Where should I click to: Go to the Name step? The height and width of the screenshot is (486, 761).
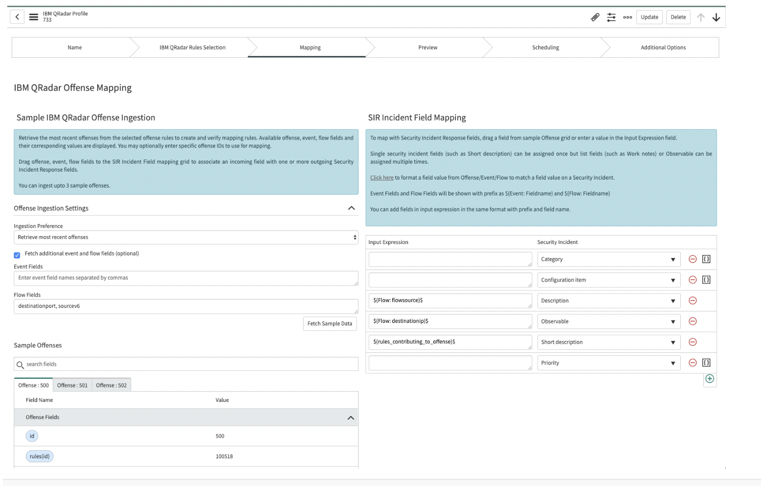(74, 48)
